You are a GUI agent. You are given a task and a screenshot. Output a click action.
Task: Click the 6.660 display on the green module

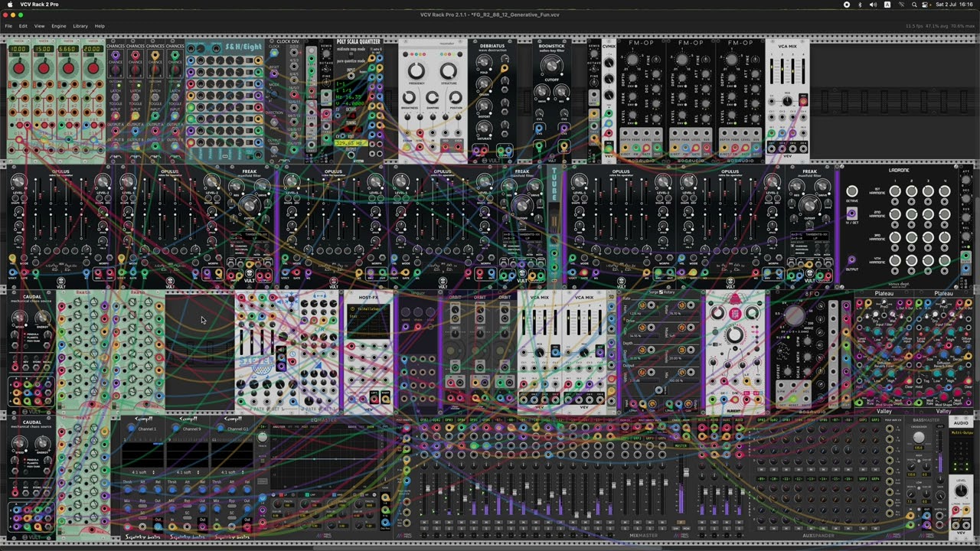tap(67, 50)
